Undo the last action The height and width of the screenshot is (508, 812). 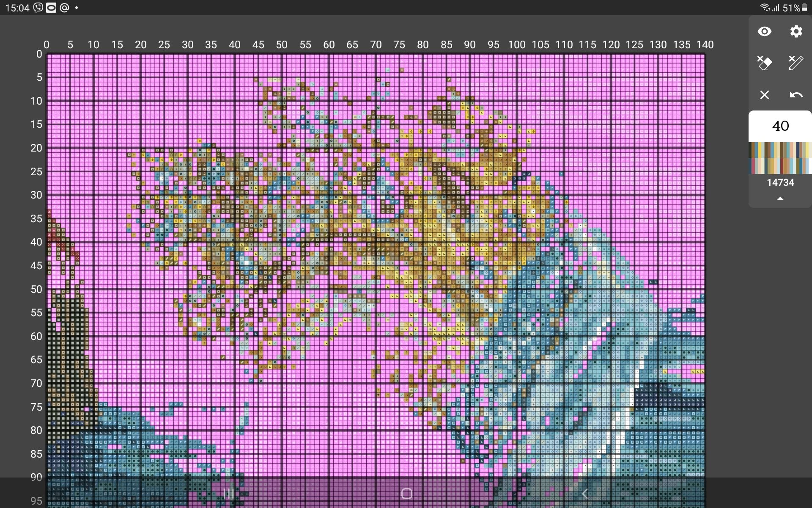796,95
